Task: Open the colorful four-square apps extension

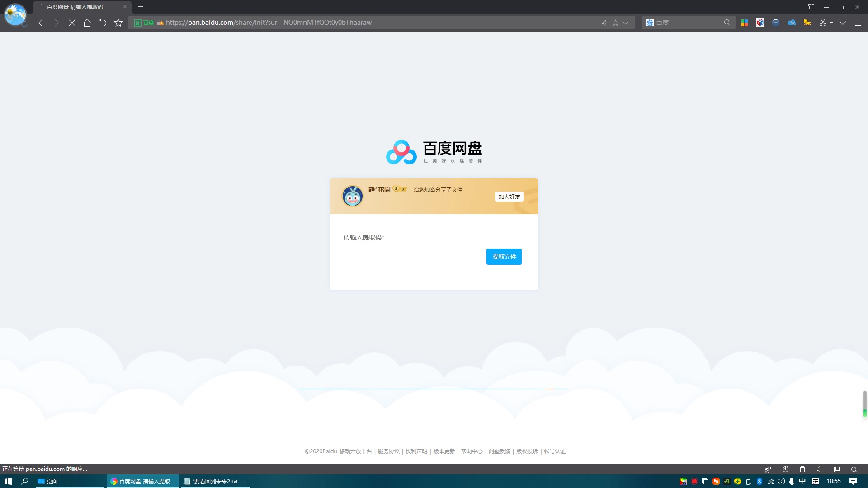Action: click(744, 23)
